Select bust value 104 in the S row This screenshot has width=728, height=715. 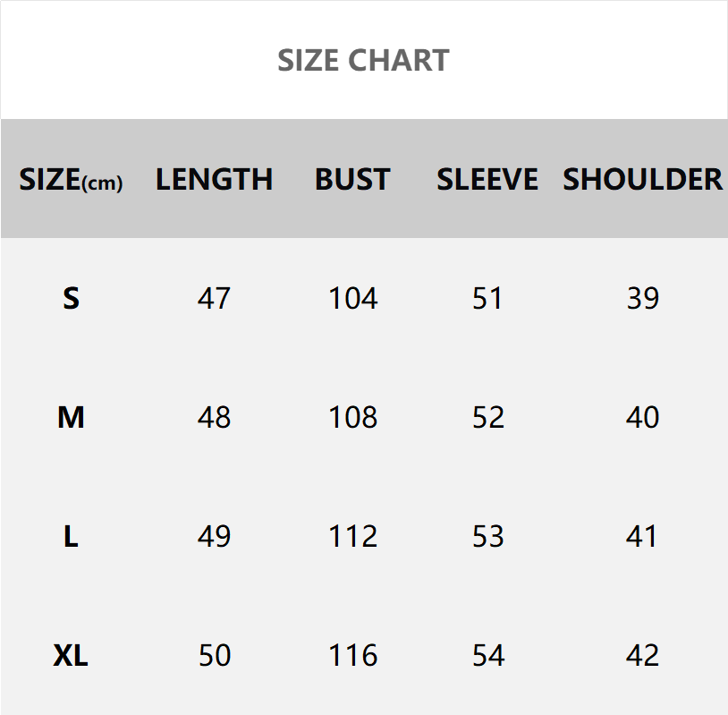point(352,298)
